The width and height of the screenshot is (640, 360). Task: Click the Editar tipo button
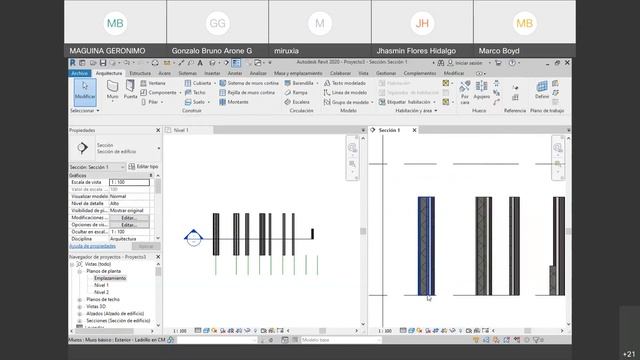143,167
